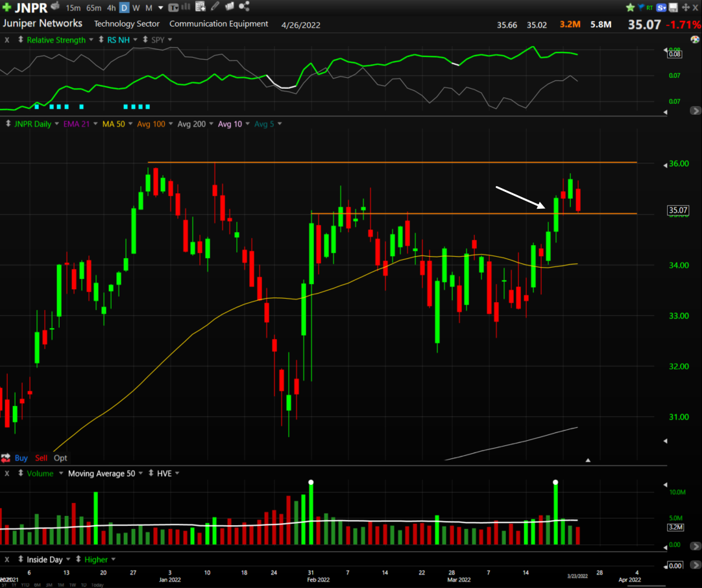Viewport: 702px width, 588px height.
Task: Expand the Volume indicator menu
Action: [x=61, y=473]
